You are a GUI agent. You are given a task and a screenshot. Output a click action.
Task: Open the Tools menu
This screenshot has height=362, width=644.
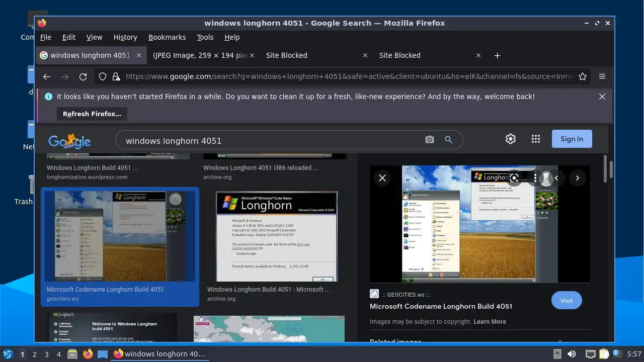[x=205, y=37]
